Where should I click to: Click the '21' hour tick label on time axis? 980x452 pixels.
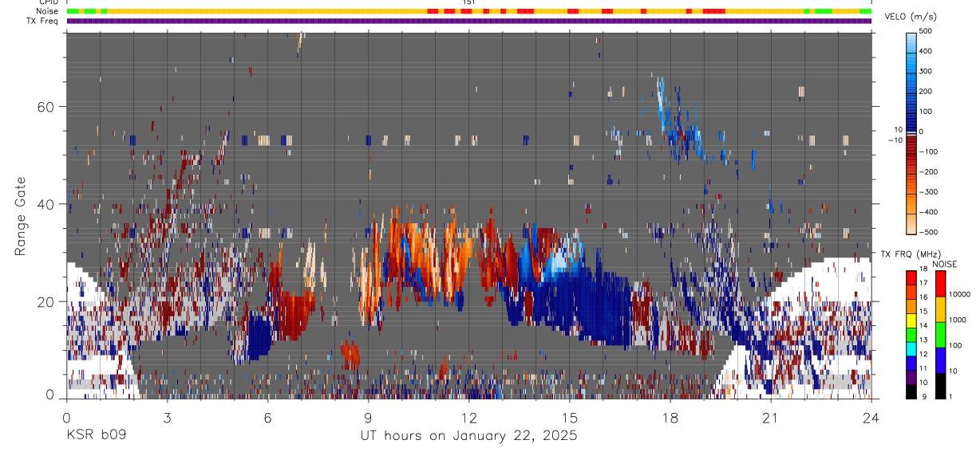(771, 419)
